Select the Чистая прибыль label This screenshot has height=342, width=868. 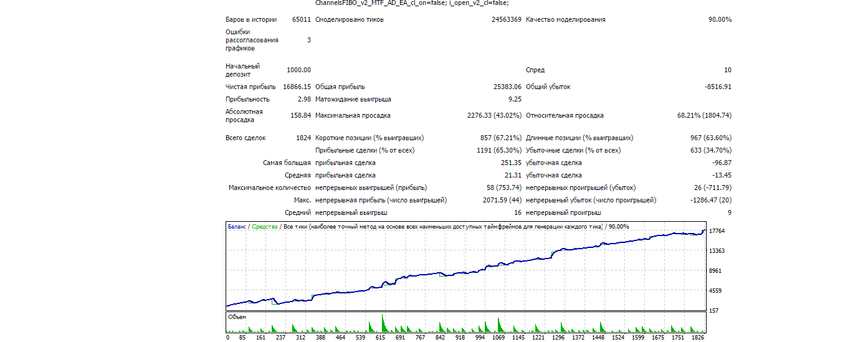(x=250, y=87)
